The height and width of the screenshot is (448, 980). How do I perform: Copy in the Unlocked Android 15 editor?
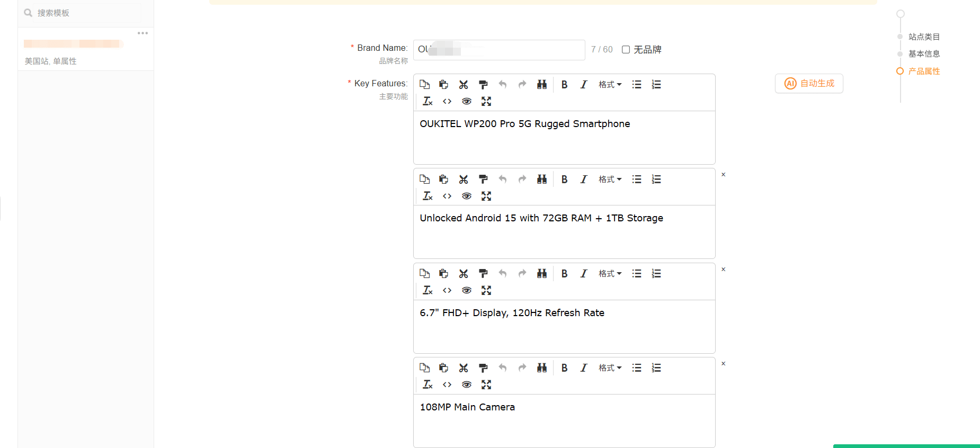(424, 180)
